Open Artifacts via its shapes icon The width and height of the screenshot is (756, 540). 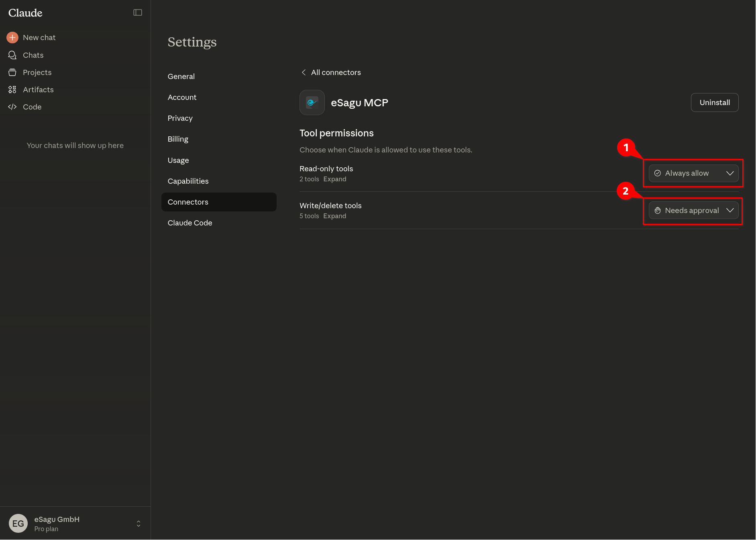point(12,90)
